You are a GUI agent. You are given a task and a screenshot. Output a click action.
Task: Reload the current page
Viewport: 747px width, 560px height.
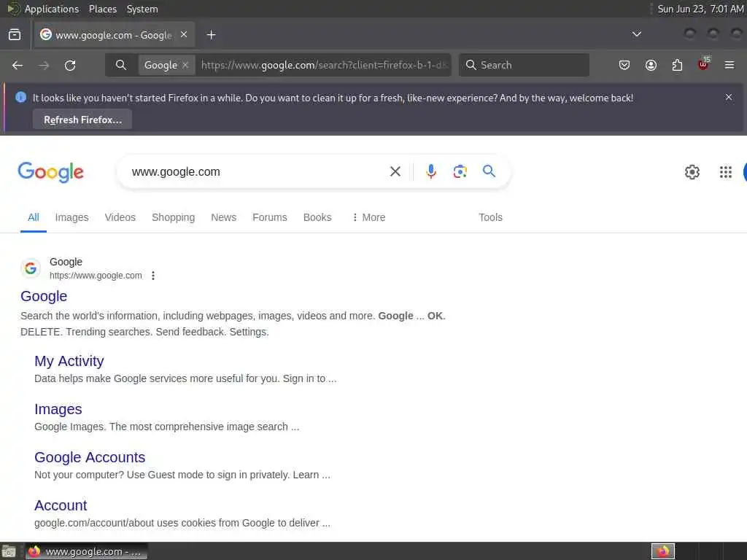70,65
